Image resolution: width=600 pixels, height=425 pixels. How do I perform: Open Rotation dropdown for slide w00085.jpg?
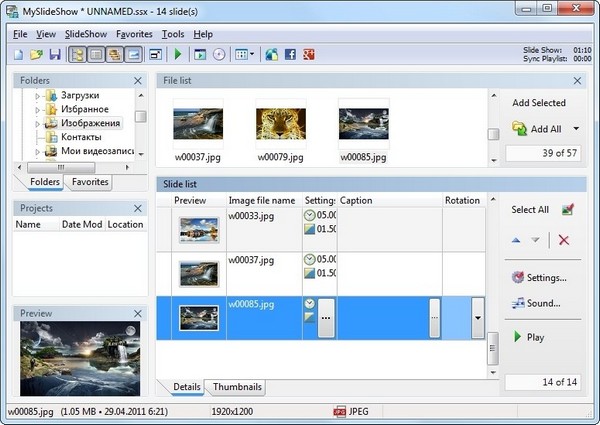pos(477,318)
